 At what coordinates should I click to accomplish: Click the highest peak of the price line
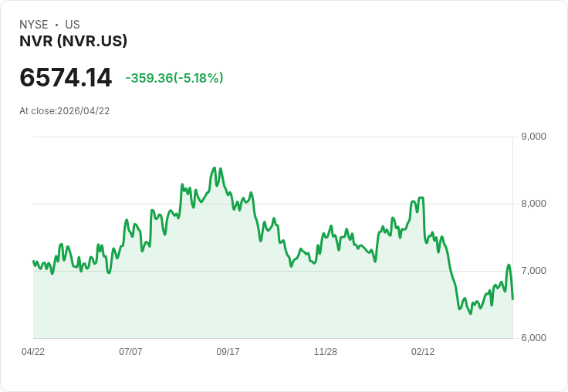[214, 167]
